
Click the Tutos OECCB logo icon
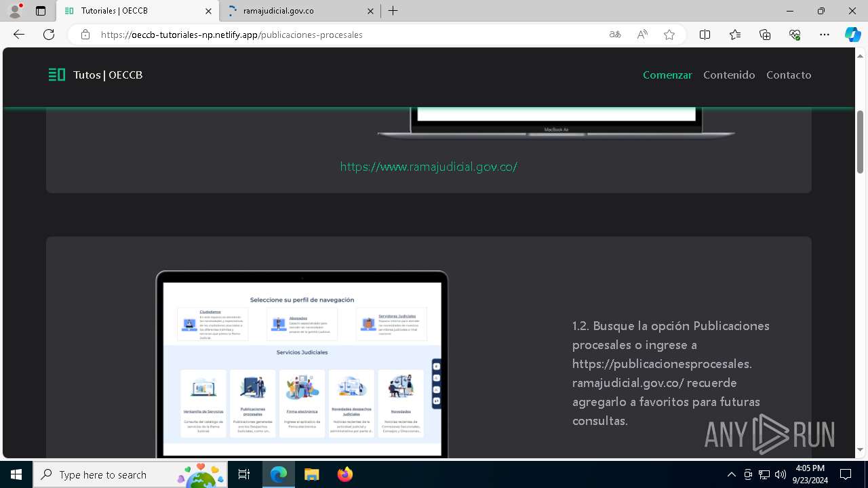57,75
